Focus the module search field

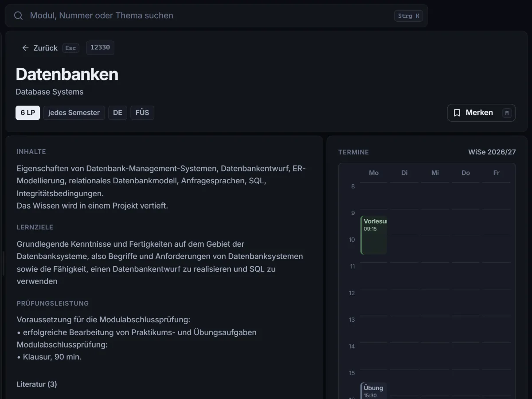[216, 16]
